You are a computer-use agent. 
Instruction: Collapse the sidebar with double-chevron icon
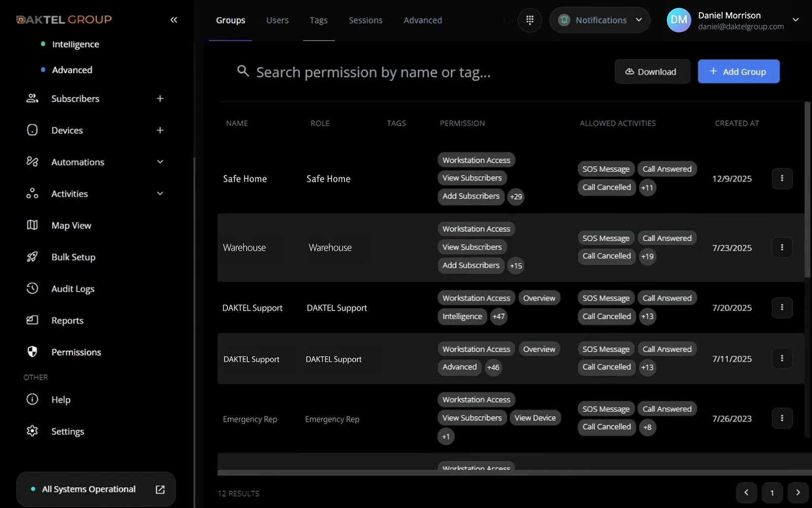(x=174, y=20)
